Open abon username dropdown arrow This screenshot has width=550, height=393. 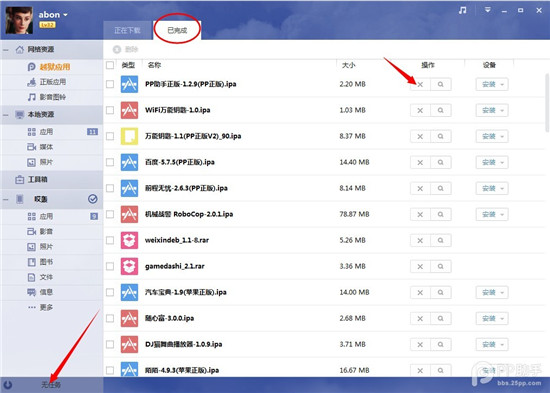click(x=65, y=15)
